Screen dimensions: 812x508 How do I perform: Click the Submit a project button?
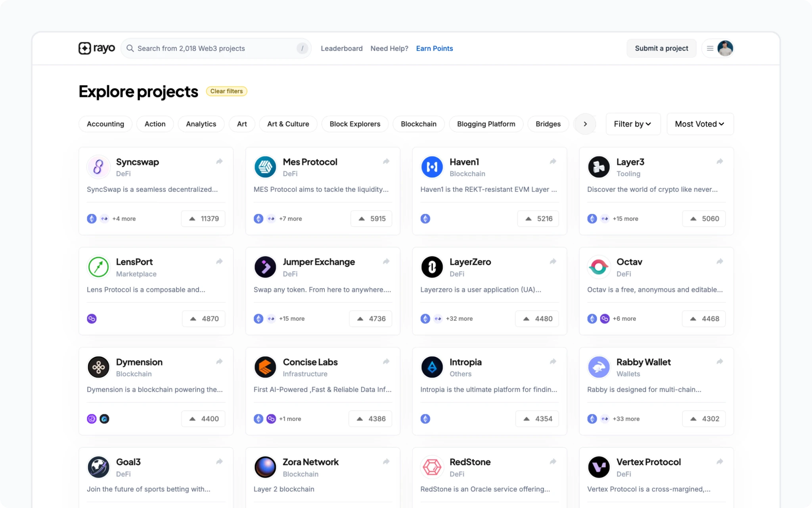[661, 48]
